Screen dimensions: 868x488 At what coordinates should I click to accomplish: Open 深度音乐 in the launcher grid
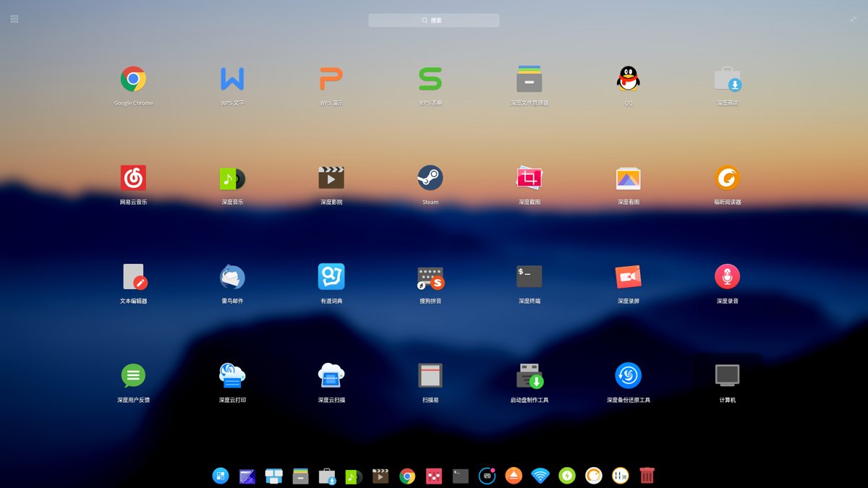[232, 178]
